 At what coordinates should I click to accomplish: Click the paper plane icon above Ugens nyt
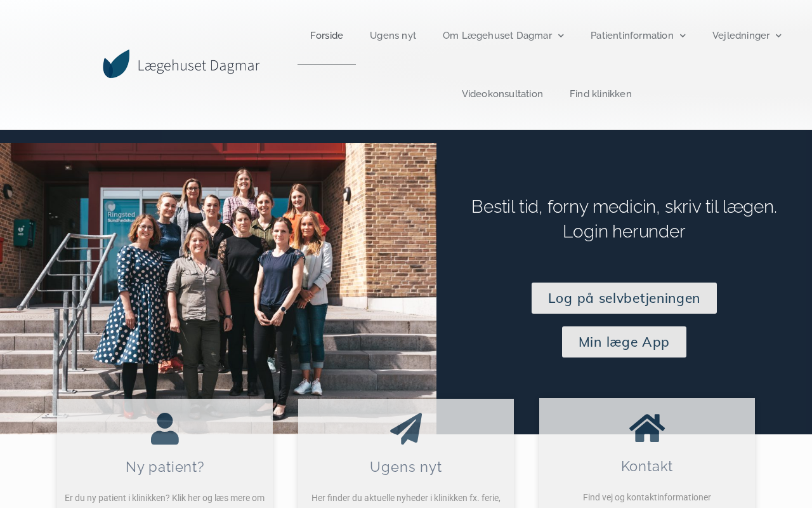(406, 429)
